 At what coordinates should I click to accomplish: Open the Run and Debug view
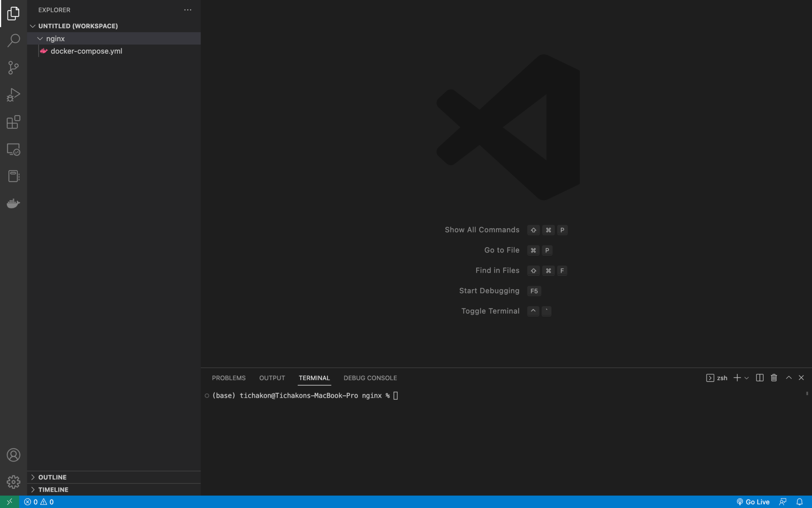pos(13,94)
